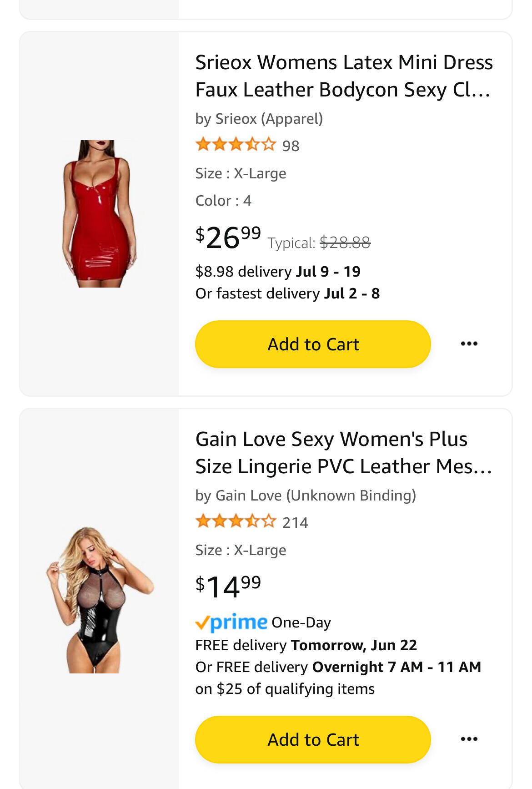The width and height of the screenshot is (532, 789).
Task: Add Srieox Latex Mini Dress to cart
Action: pyautogui.click(x=313, y=344)
